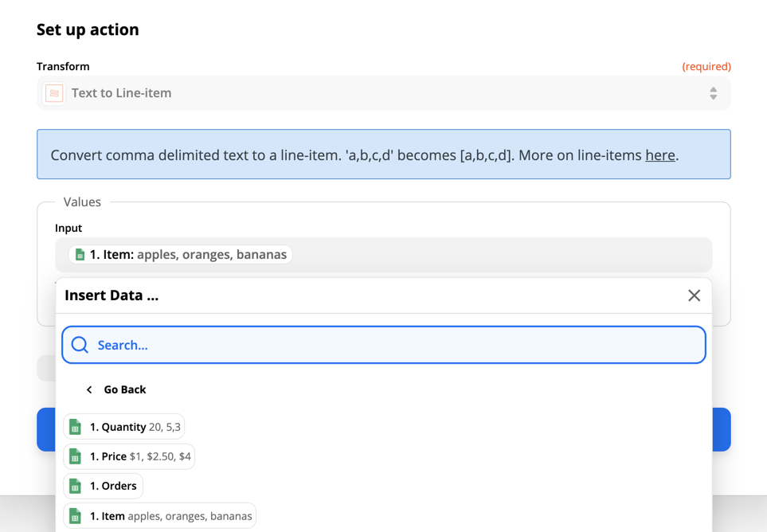The width and height of the screenshot is (767, 532).
Task: Click the spreadsheet icon inside the Input data pill
Action: point(80,254)
